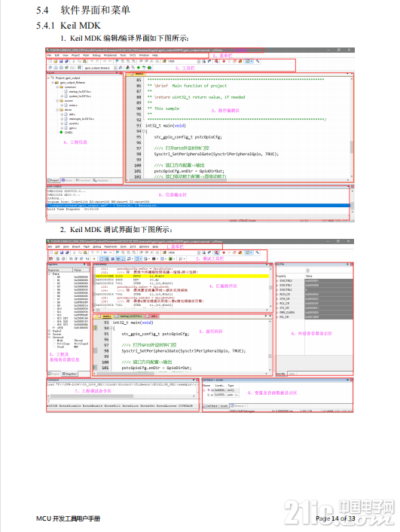This screenshot has height=532, width=400.
Task: Click Insert Breakpoint red dot in edit screenshot
Action: [224, 61]
